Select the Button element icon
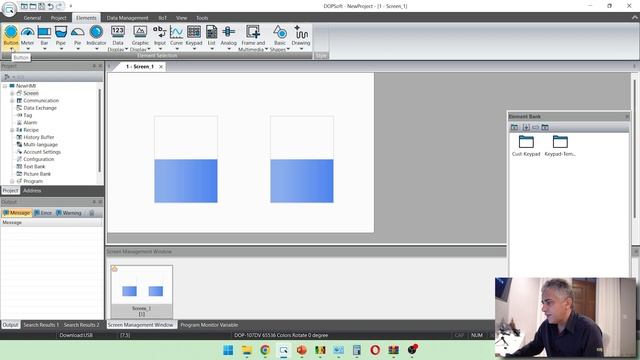 (11, 31)
